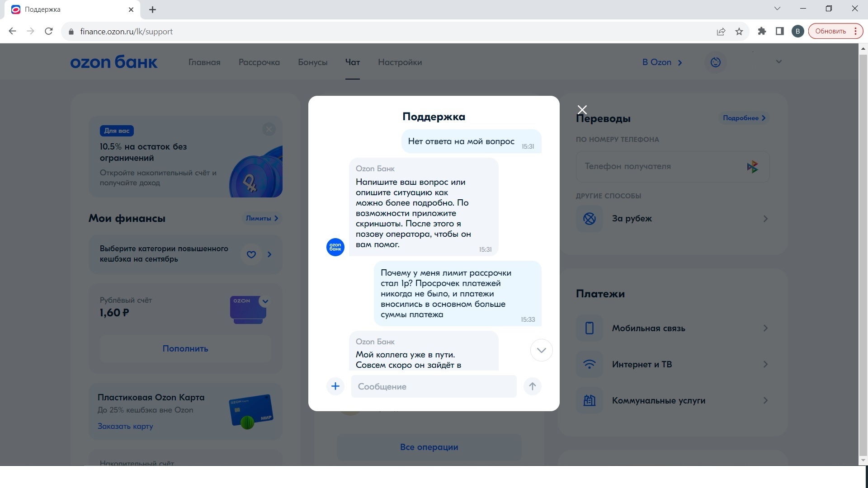Attach a file with the plus icon
Image resolution: width=868 pixels, height=488 pixels.
pyautogui.click(x=335, y=386)
